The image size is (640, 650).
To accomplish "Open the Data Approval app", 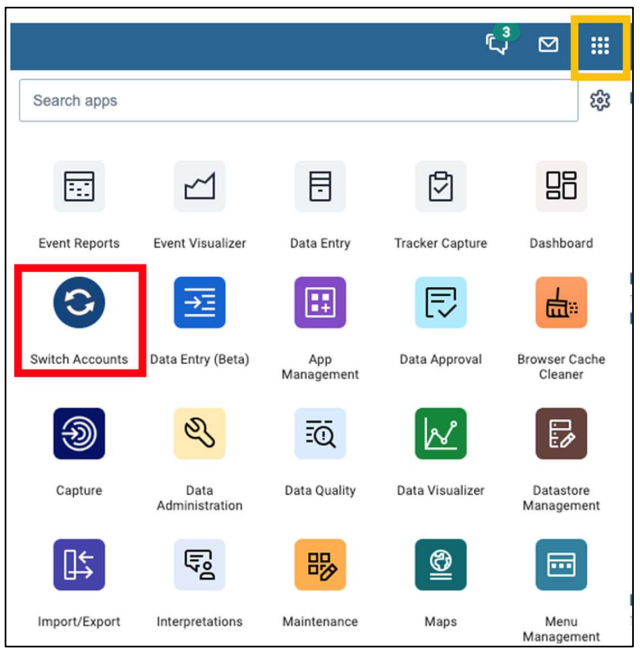I will coord(441,303).
